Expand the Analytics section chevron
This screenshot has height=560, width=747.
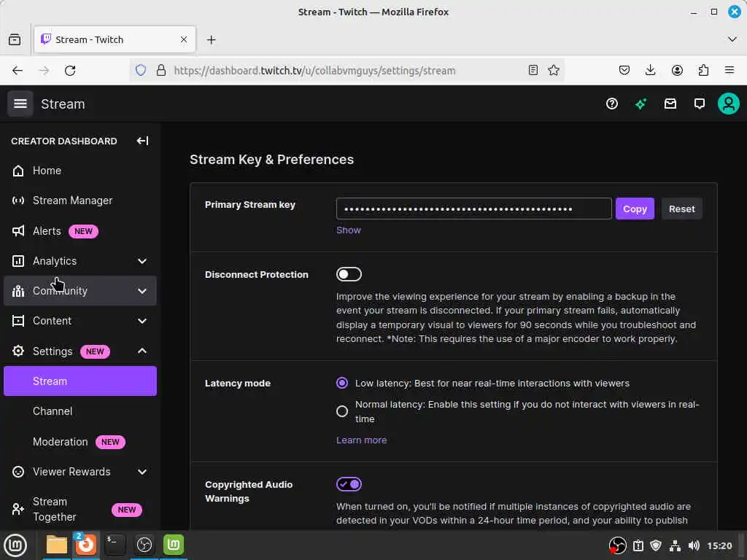click(x=142, y=261)
